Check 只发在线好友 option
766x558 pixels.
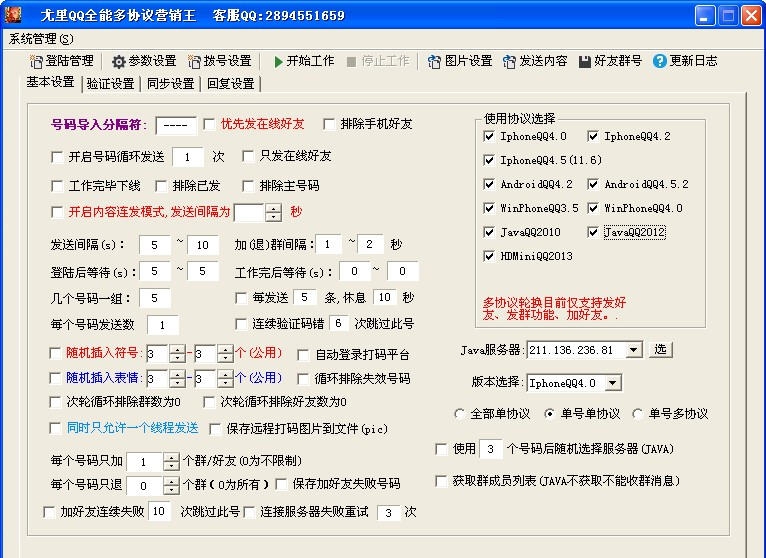tap(248, 156)
